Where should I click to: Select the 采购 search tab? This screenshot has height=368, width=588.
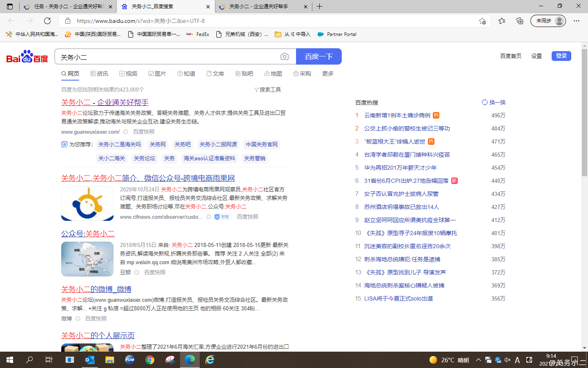(x=302, y=74)
